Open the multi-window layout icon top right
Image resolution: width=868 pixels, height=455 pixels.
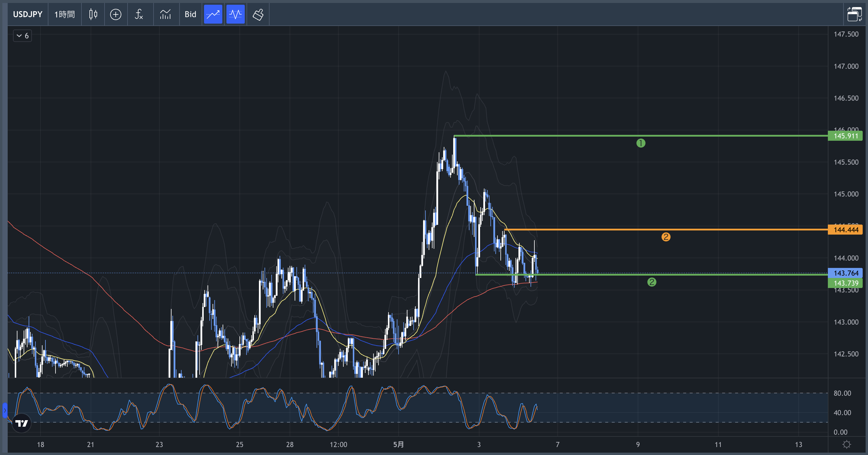click(854, 14)
